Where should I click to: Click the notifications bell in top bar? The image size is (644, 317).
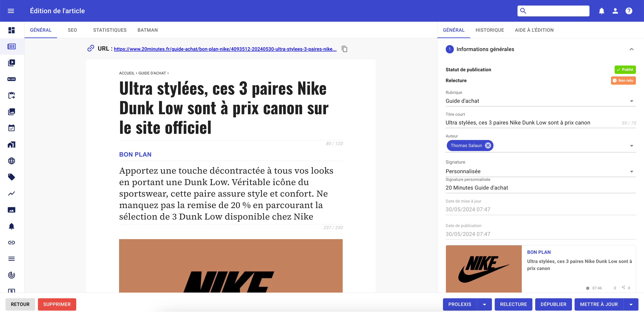point(601,11)
